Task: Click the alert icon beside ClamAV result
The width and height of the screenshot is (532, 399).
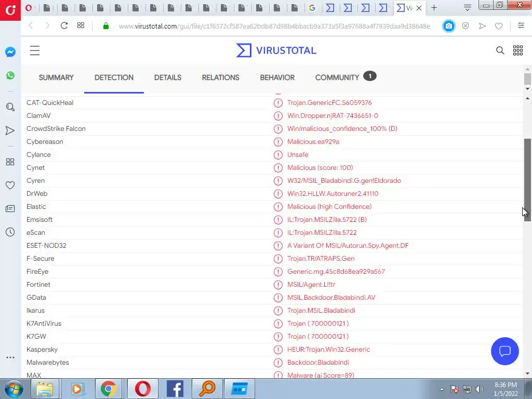Action: point(278,116)
